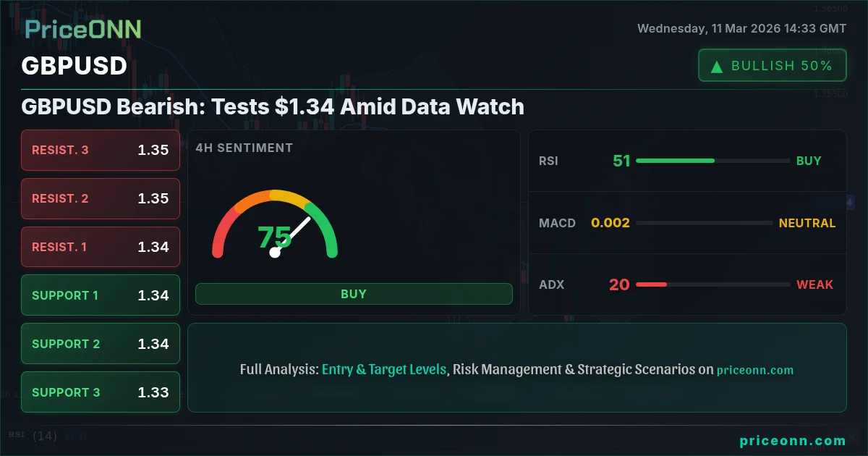This screenshot has width=868, height=456.
Task: Select the RESIST. 1 level card
Action: click(101, 248)
